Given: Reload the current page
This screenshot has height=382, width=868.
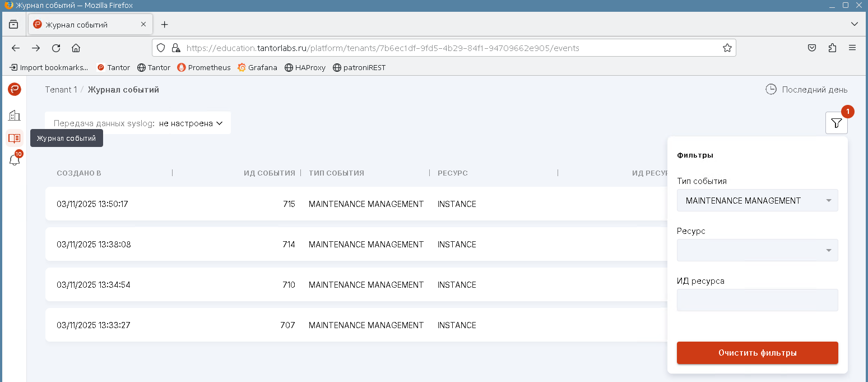Looking at the screenshot, I should point(56,48).
